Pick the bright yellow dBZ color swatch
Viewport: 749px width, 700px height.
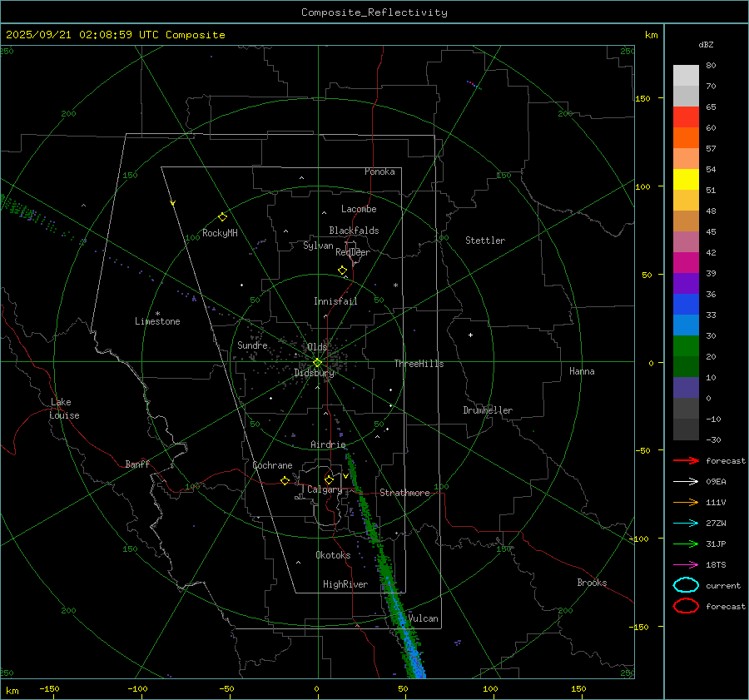click(x=686, y=179)
